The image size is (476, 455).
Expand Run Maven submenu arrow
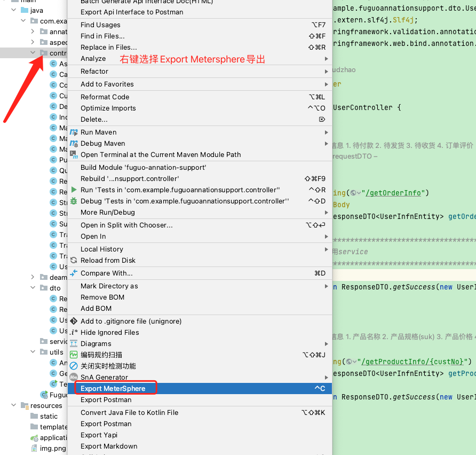point(327,132)
